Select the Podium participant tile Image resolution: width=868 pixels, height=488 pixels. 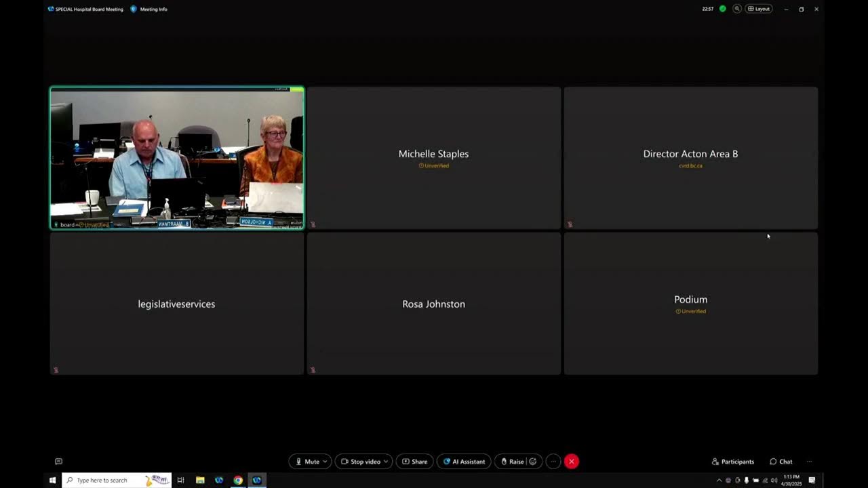(x=691, y=304)
